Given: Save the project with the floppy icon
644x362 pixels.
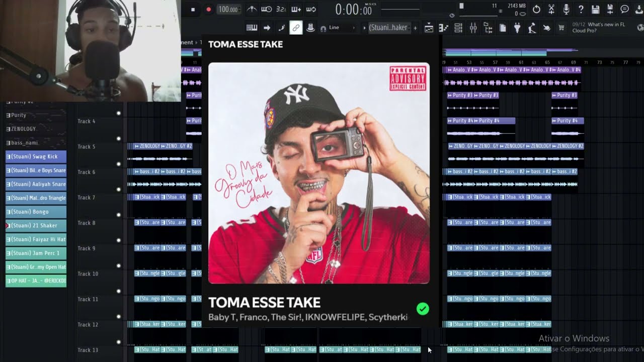Looking at the screenshot, I should (595, 9).
